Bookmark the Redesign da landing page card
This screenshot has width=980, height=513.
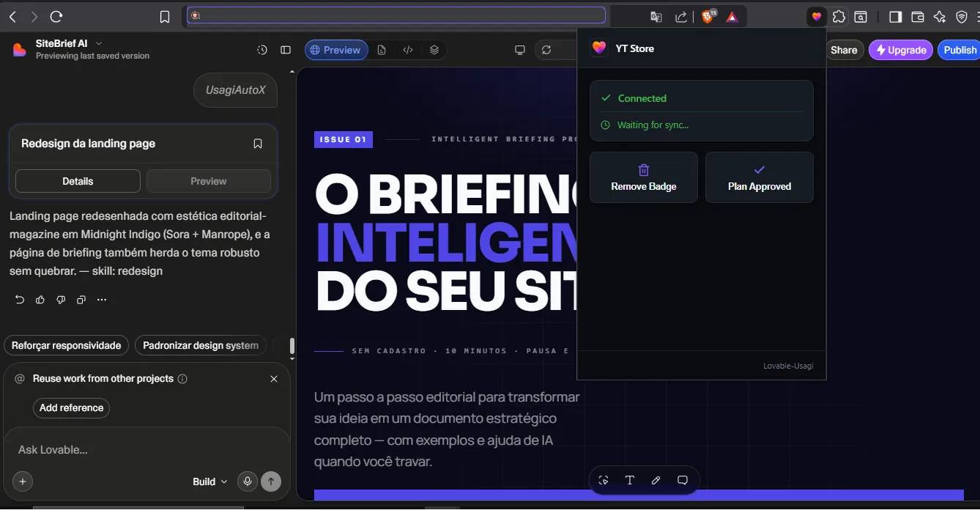click(258, 144)
